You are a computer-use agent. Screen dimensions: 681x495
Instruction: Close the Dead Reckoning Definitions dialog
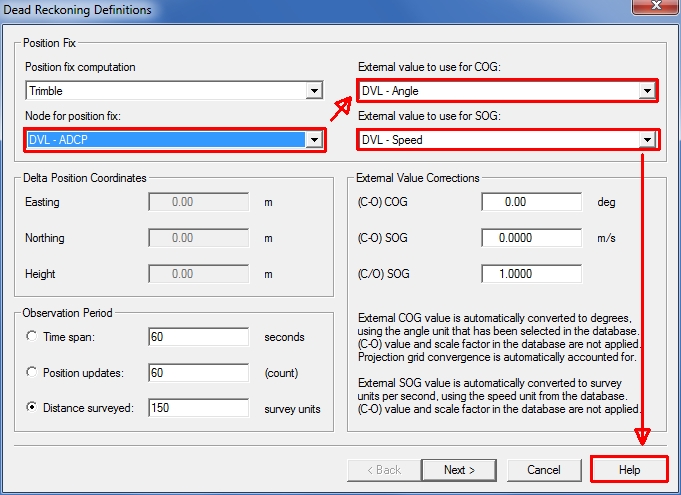(x=656, y=6)
